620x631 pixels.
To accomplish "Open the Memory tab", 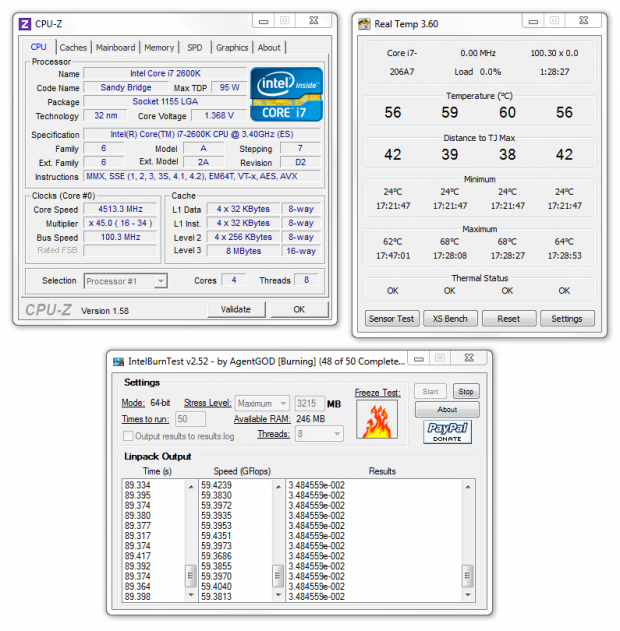I will [x=159, y=47].
